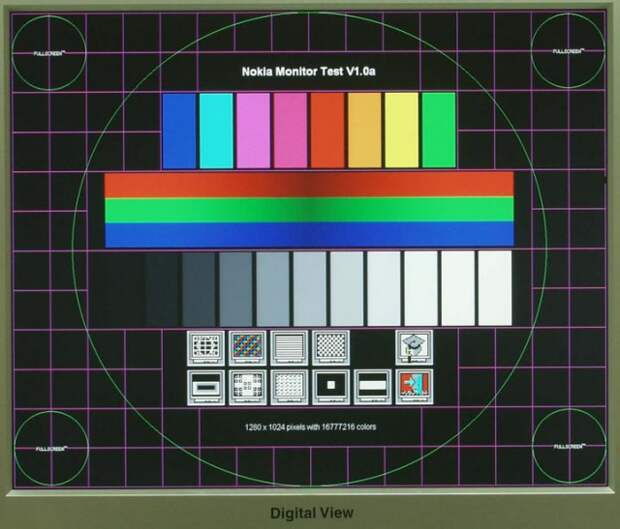Click the blue horizontal gradient band

click(309, 234)
